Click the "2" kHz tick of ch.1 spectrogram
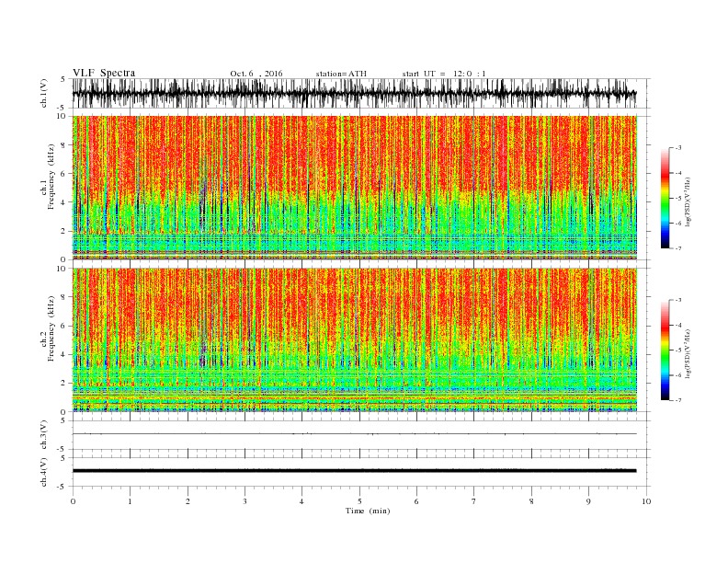Viewport: 728px width, 563px height. click(x=64, y=231)
